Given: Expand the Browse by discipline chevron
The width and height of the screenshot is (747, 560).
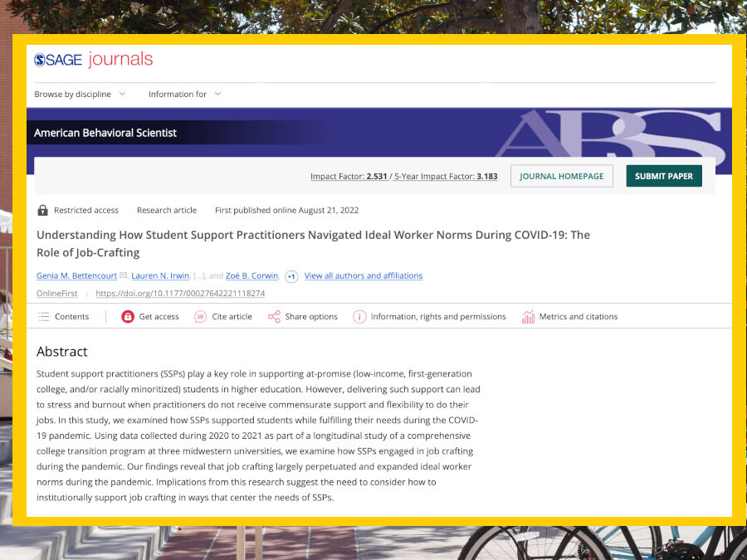Looking at the screenshot, I should click(122, 94).
